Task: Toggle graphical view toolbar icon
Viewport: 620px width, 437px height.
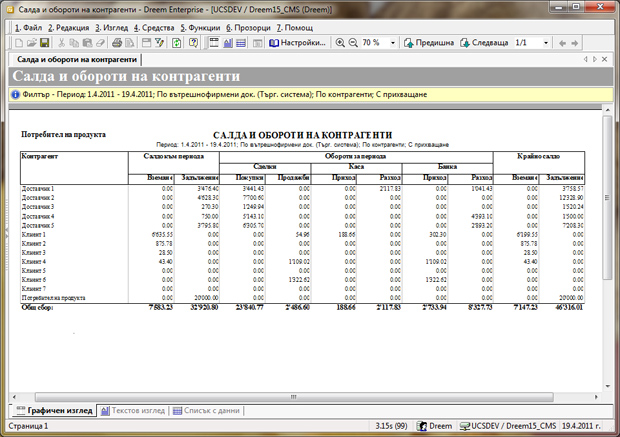Action: [x=214, y=43]
